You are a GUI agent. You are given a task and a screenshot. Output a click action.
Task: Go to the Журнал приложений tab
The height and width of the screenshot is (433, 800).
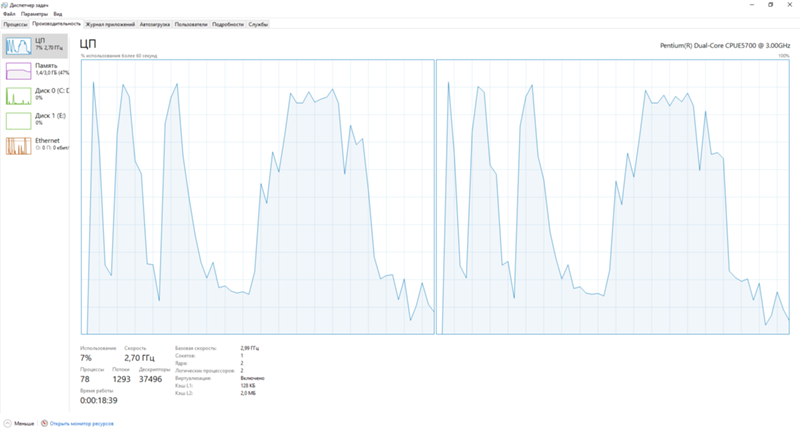click(x=109, y=23)
